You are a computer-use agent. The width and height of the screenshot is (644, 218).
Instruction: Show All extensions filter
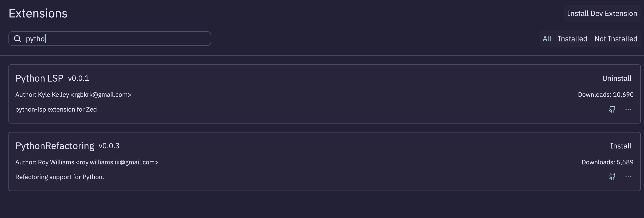(x=547, y=39)
